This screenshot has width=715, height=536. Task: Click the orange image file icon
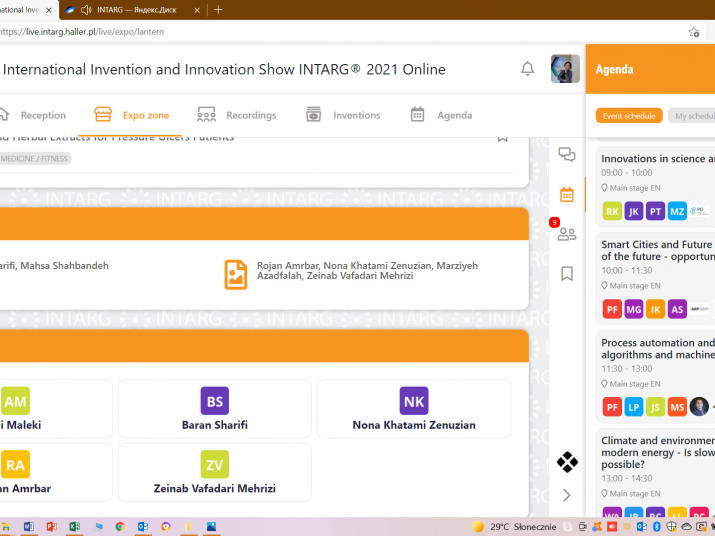pos(236,274)
